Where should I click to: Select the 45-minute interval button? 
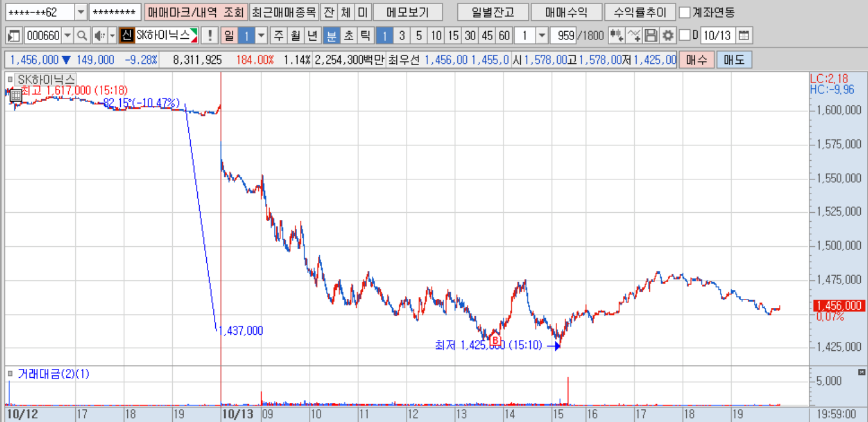click(x=488, y=36)
